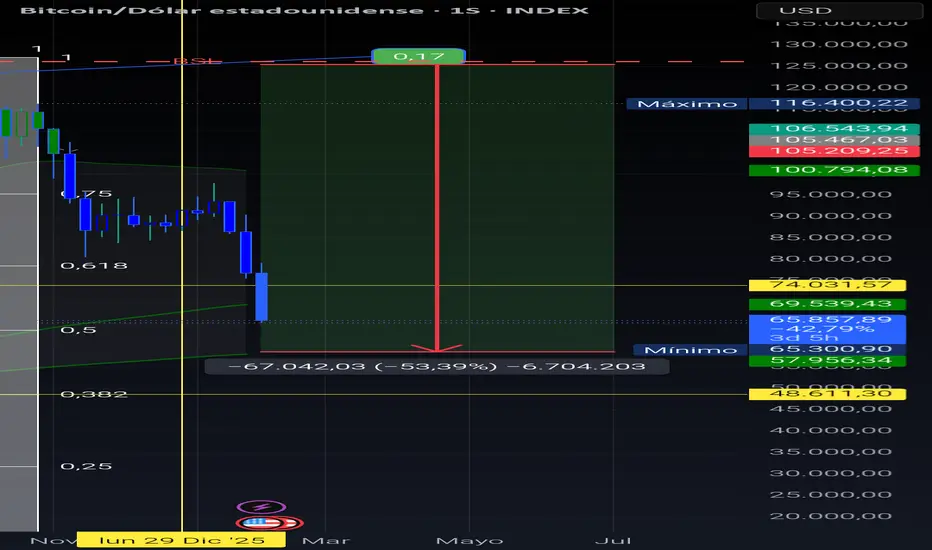932x550 pixels.
Task: Click the 0,382 Fibonacci level label
Action: coord(94,394)
